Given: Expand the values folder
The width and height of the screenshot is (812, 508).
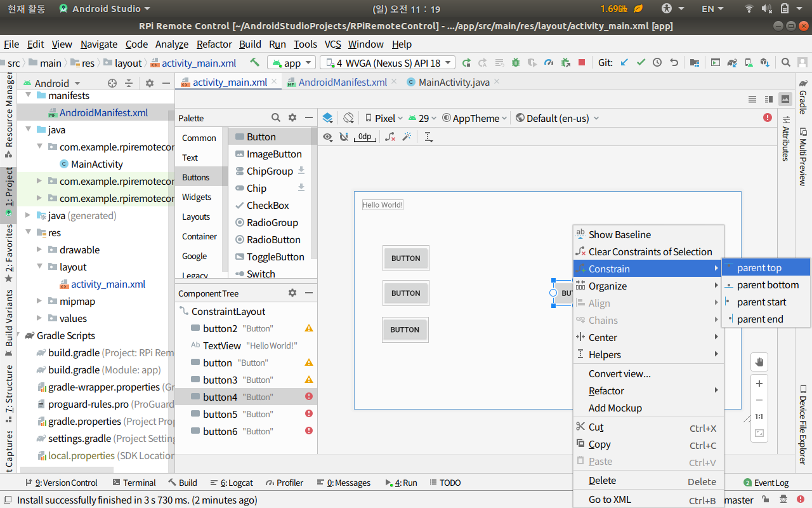Looking at the screenshot, I should (39, 318).
